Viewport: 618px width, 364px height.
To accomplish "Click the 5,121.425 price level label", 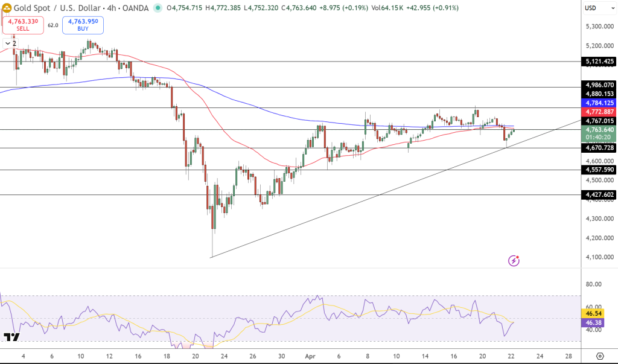I will pyautogui.click(x=599, y=61).
